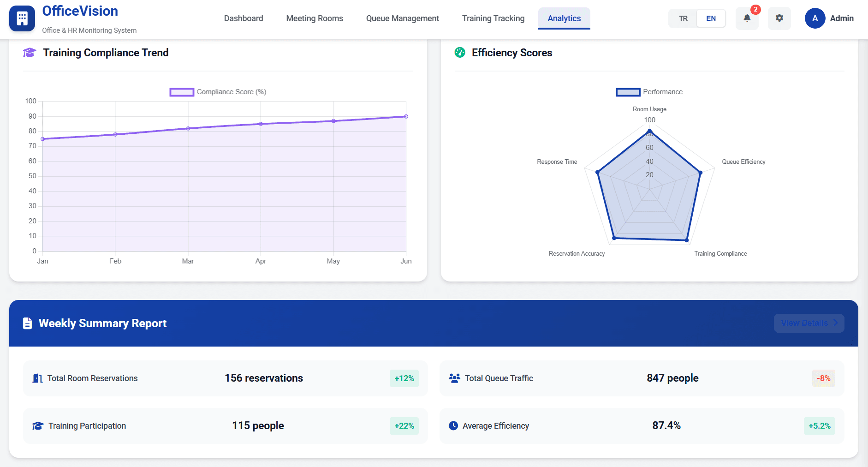Open settings via the gear icon

click(x=779, y=18)
